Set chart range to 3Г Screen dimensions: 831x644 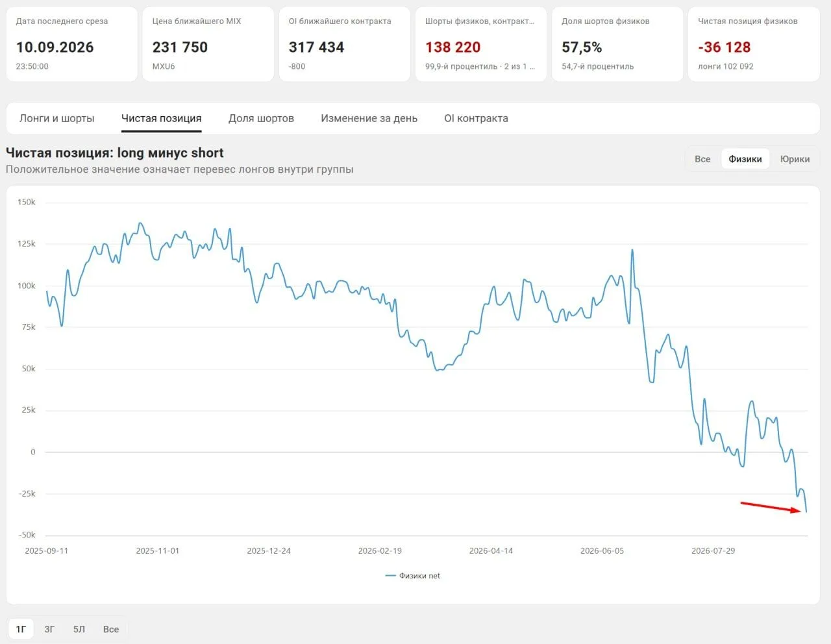point(49,629)
